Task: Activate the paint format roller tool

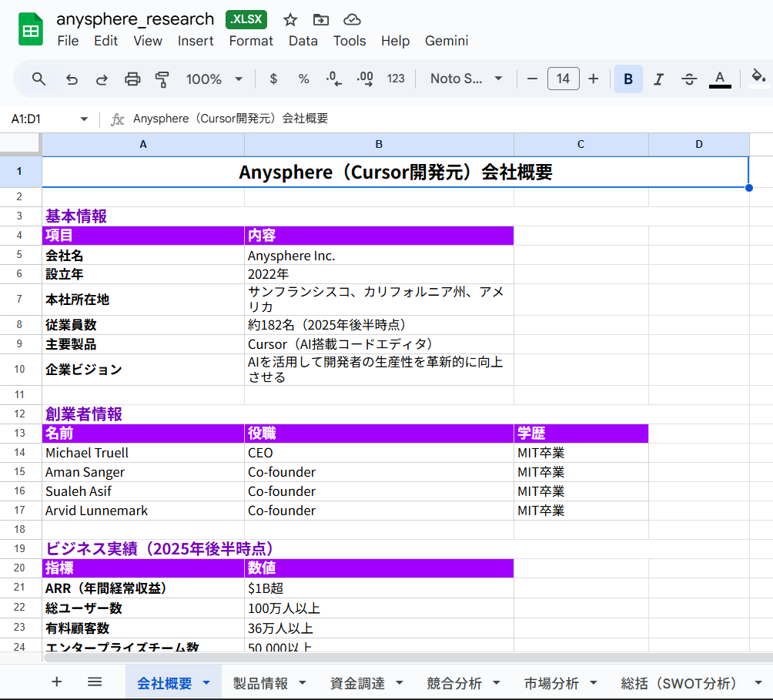Action: [x=162, y=79]
